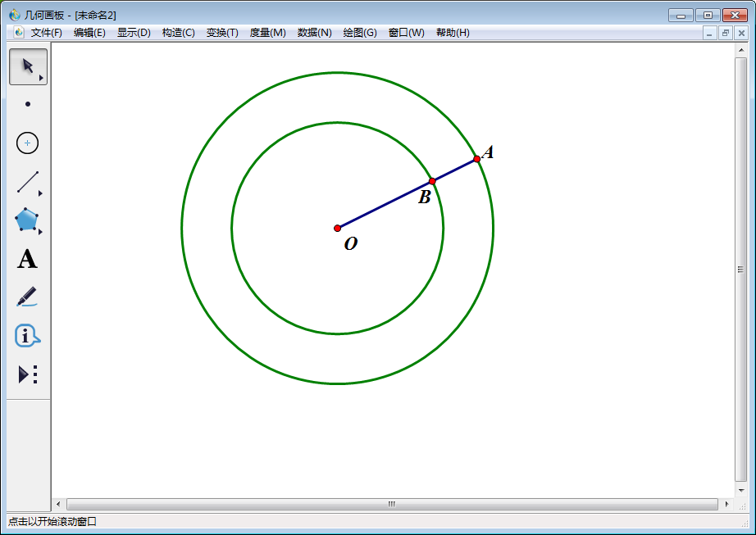Click the horizontal scrollbar right arrow
This screenshot has width=756, height=535.
click(x=726, y=504)
